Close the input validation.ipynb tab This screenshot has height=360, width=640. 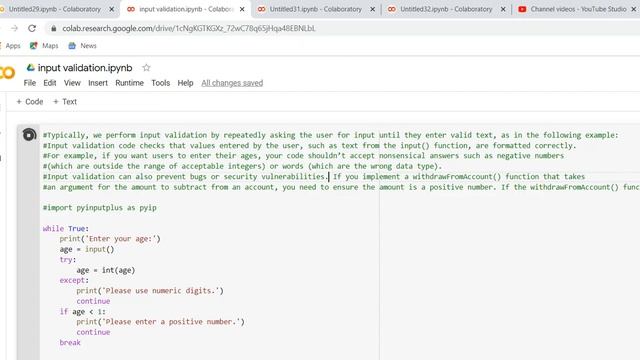tap(242, 9)
